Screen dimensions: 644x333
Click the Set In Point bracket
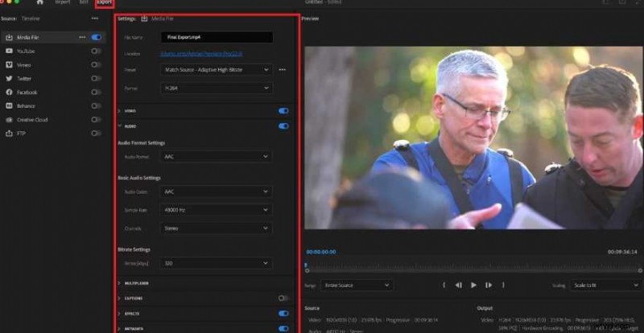444,285
